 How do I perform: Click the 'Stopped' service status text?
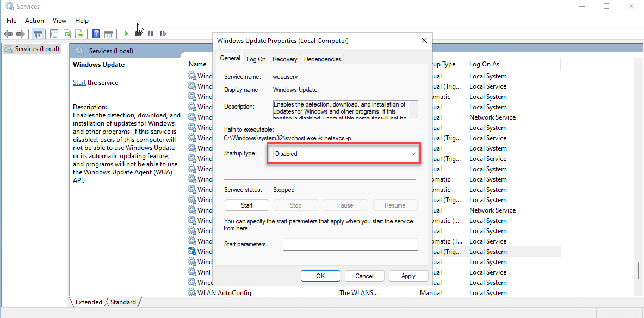(x=284, y=190)
